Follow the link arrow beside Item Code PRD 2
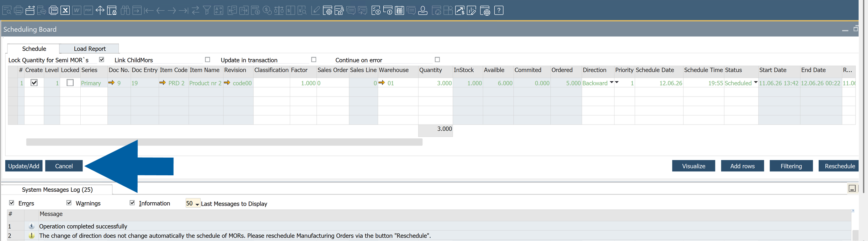This screenshot has width=868, height=241. click(163, 83)
